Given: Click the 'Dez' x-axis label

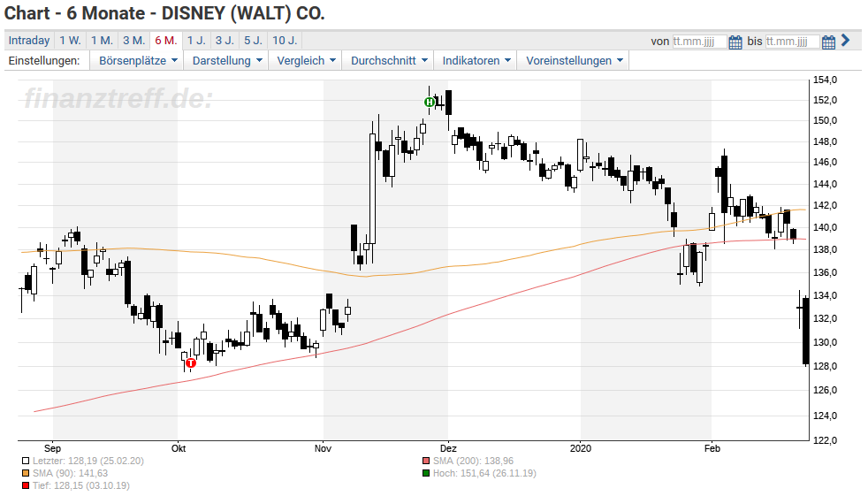Looking at the screenshot, I should 448,448.
